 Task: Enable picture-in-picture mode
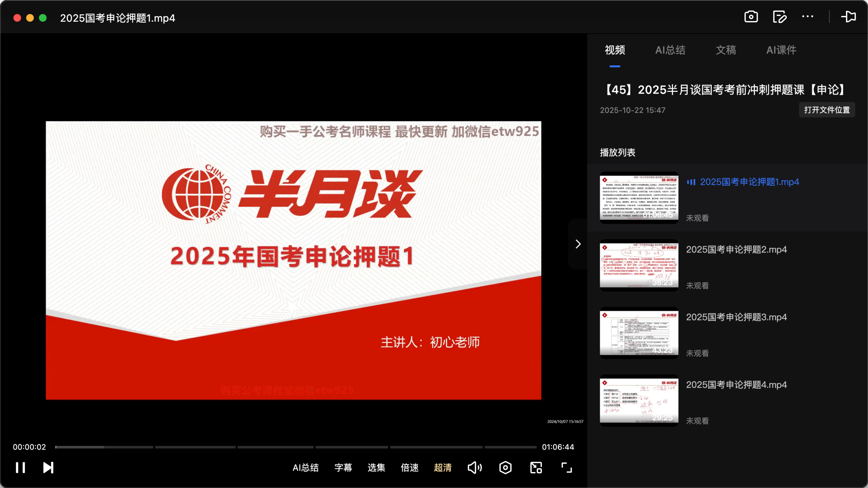coord(536,468)
